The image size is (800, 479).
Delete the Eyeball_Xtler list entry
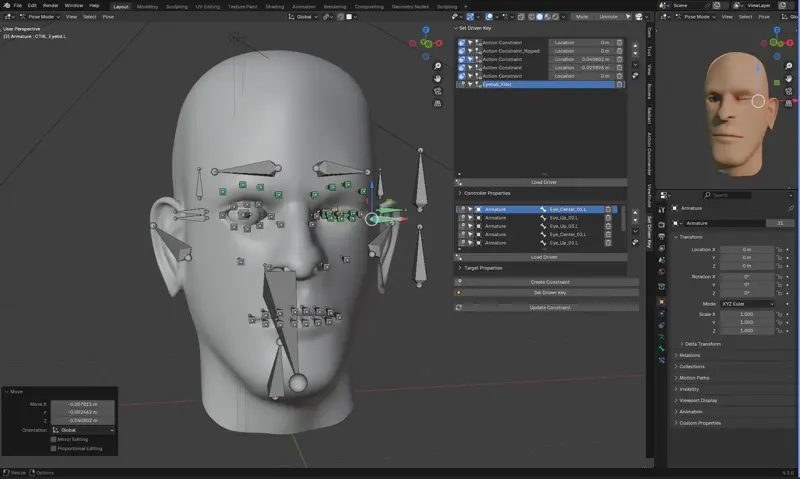[x=620, y=85]
